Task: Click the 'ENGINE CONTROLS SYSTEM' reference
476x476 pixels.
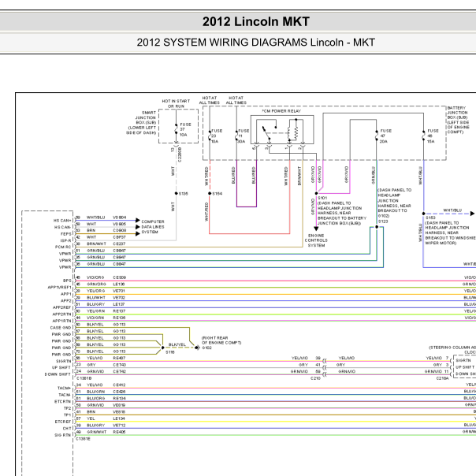Action: click(x=316, y=240)
